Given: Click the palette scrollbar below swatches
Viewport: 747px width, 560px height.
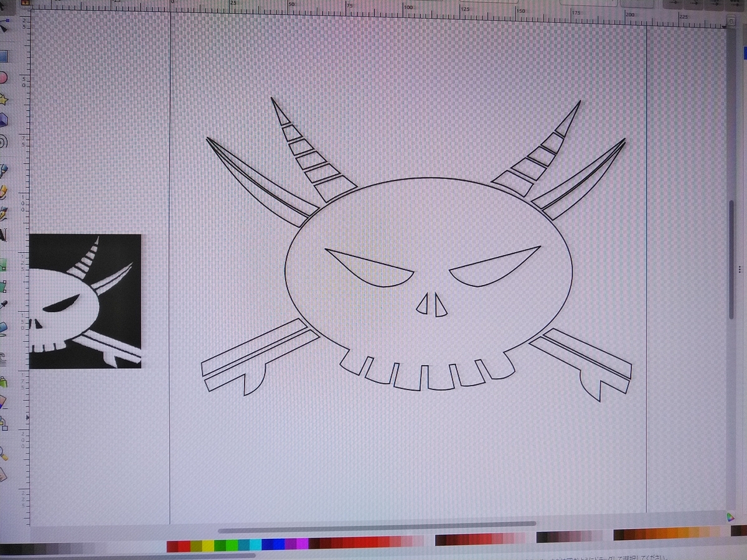Looking at the screenshot, I should [x=128, y=556].
